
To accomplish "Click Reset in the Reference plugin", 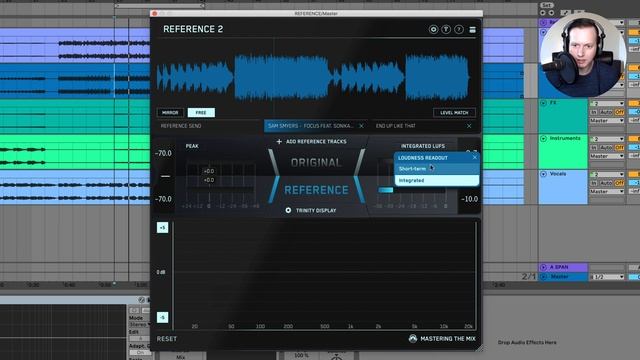I will tap(167, 339).
